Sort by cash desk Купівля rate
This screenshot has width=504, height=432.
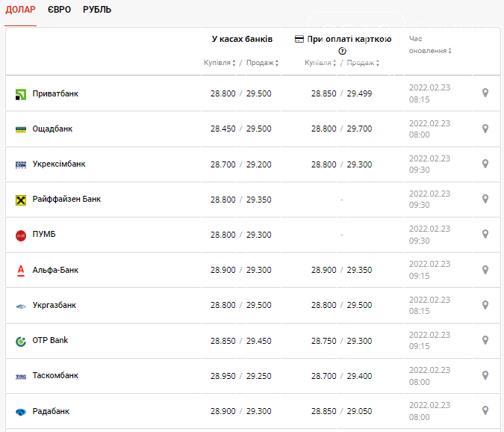220,63
